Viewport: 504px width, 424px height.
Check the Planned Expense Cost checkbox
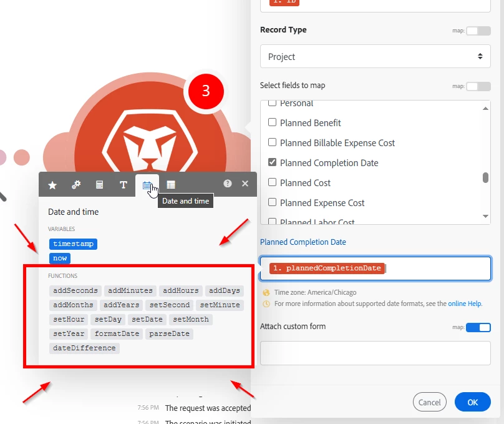point(272,202)
